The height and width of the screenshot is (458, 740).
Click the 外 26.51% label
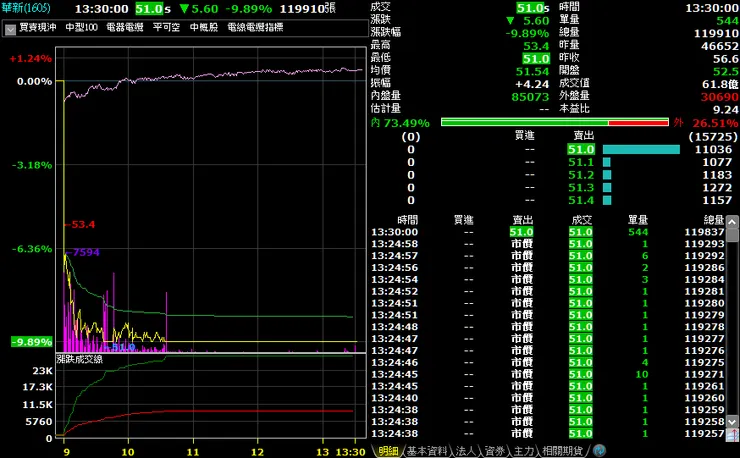(706, 123)
